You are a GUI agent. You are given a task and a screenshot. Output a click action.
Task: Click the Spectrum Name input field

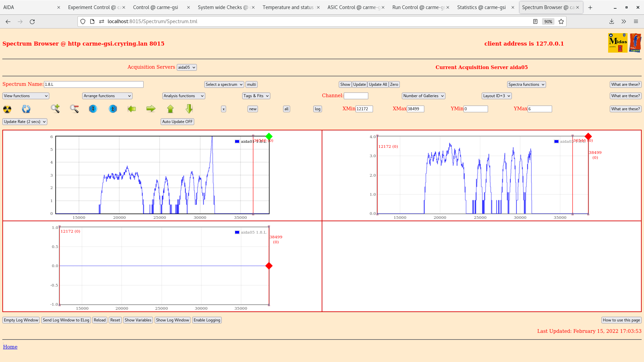(94, 84)
